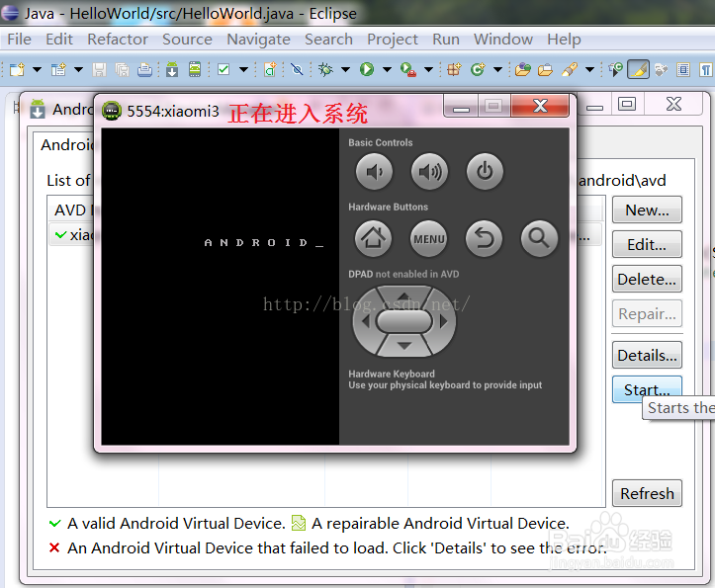The width and height of the screenshot is (715, 588).
Task: Expand the External Tools dropdown arrow
Action: click(428, 70)
